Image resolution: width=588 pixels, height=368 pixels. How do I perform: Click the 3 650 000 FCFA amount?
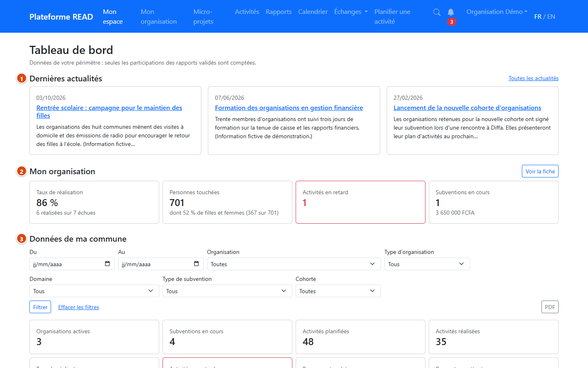455,213
